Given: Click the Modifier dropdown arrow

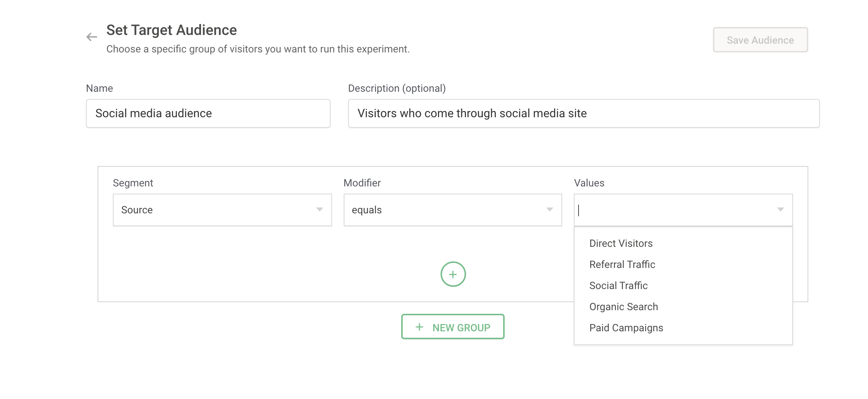Looking at the screenshot, I should tap(549, 210).
